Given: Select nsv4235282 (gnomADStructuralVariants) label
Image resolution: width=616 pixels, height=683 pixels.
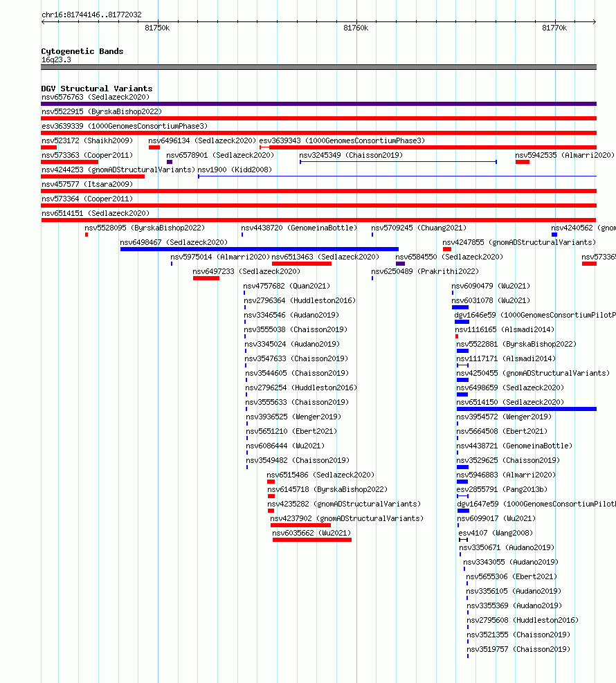Looking at the screenshot, I should pyautogui.click(x=344, y=504).
